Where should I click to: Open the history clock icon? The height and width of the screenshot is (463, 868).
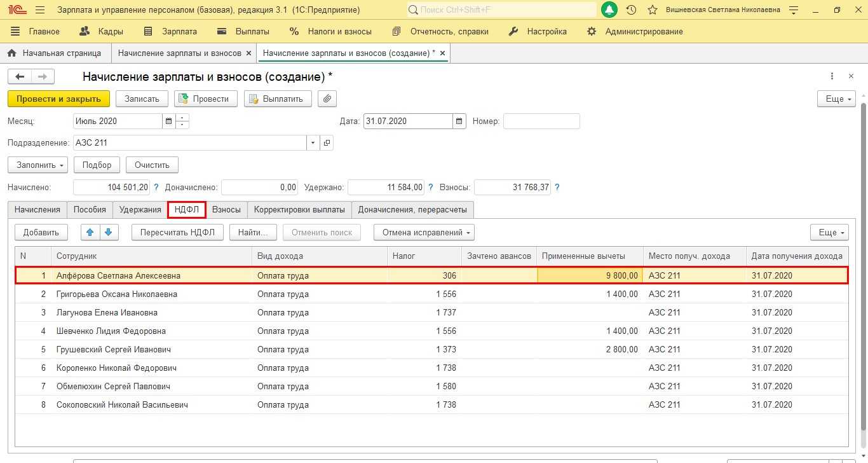(x=631, y=10)
